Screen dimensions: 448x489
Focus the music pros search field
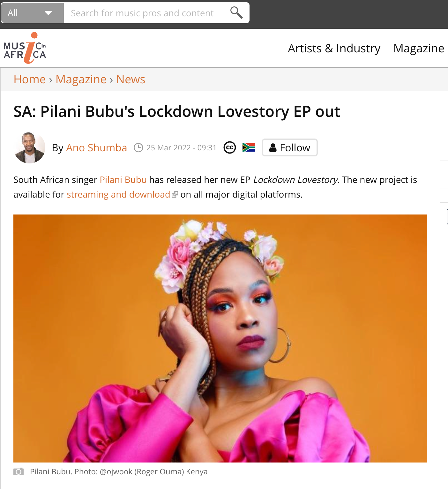(147, 13)
